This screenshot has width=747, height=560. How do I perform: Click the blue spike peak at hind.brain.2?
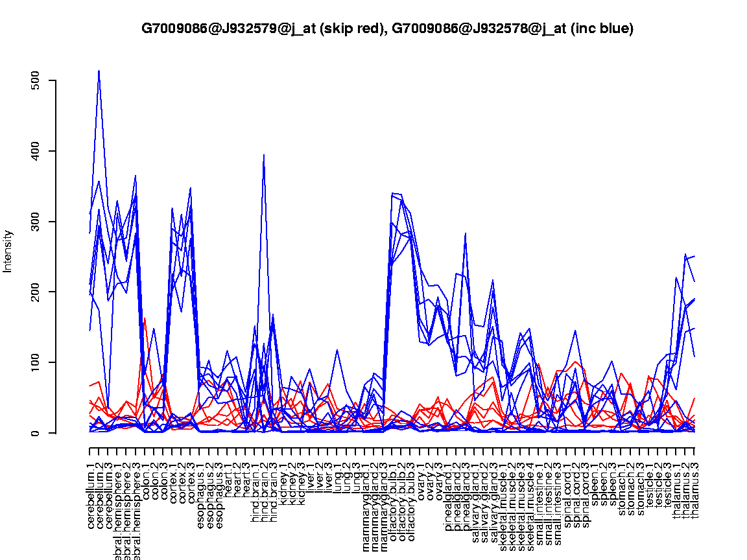pos(264,155)
